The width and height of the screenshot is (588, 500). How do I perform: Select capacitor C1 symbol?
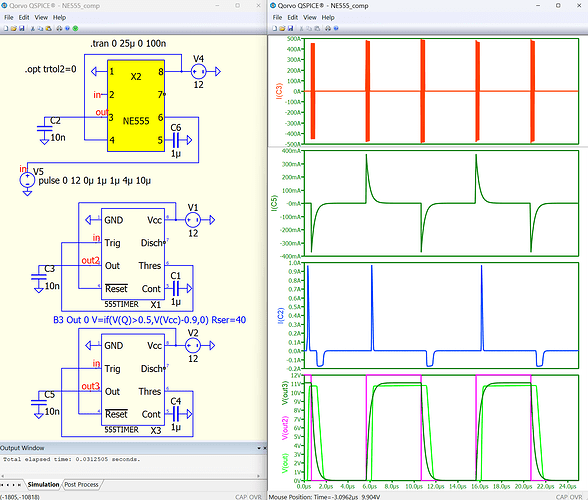[176, 288]
